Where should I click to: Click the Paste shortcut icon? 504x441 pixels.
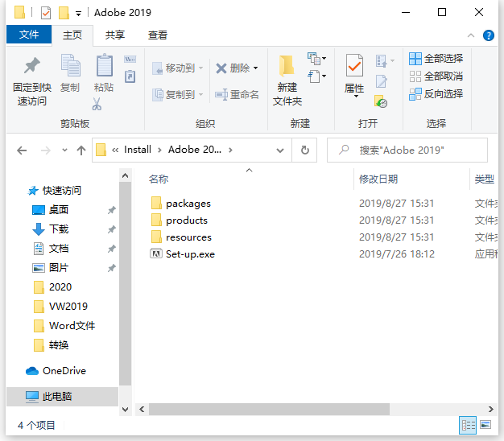tap(130, 76)
